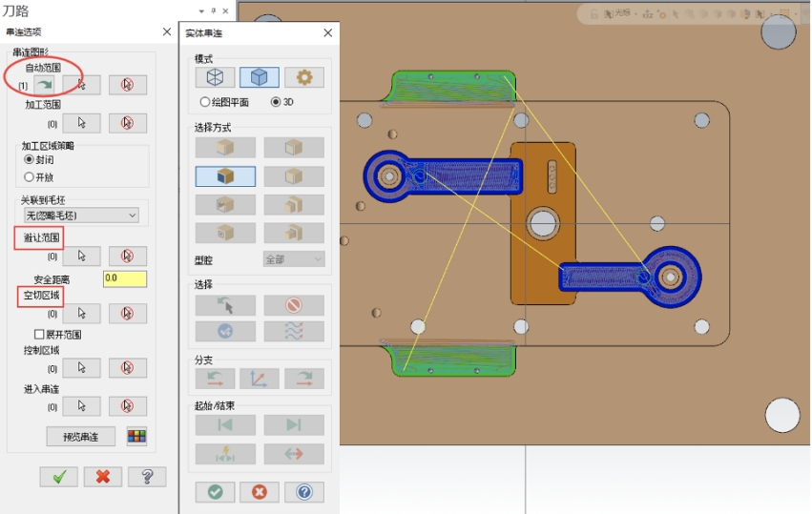Open the 刀路 panel dropdown arrow
This screenshot has height=514, width=812.
(201, 10)
